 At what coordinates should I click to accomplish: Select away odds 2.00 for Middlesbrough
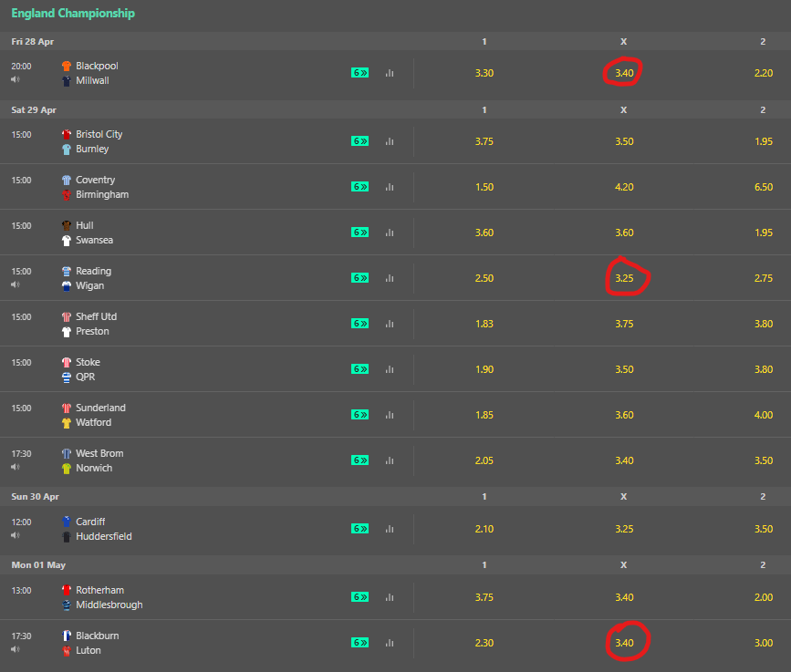[x=764, y=597]
